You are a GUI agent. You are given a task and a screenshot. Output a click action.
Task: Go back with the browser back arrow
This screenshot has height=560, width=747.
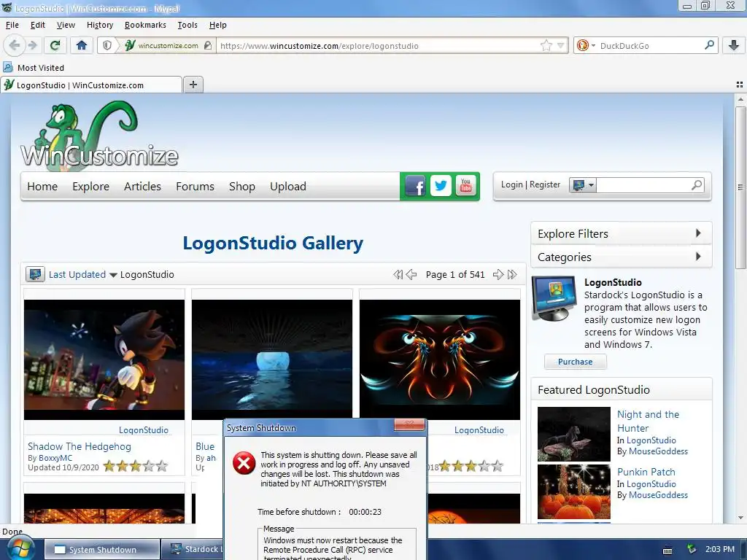(x=15, y=45)
